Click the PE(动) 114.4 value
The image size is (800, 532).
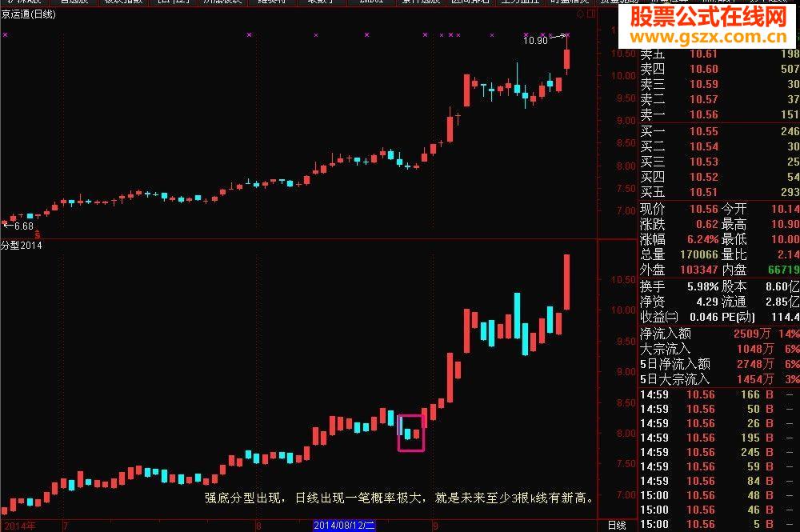pos(785,318)
